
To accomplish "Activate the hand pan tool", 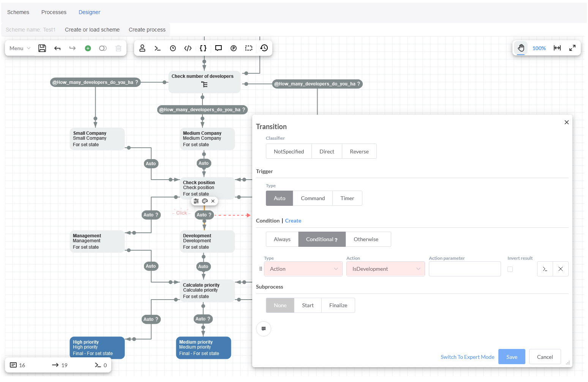I will (521, 48).
